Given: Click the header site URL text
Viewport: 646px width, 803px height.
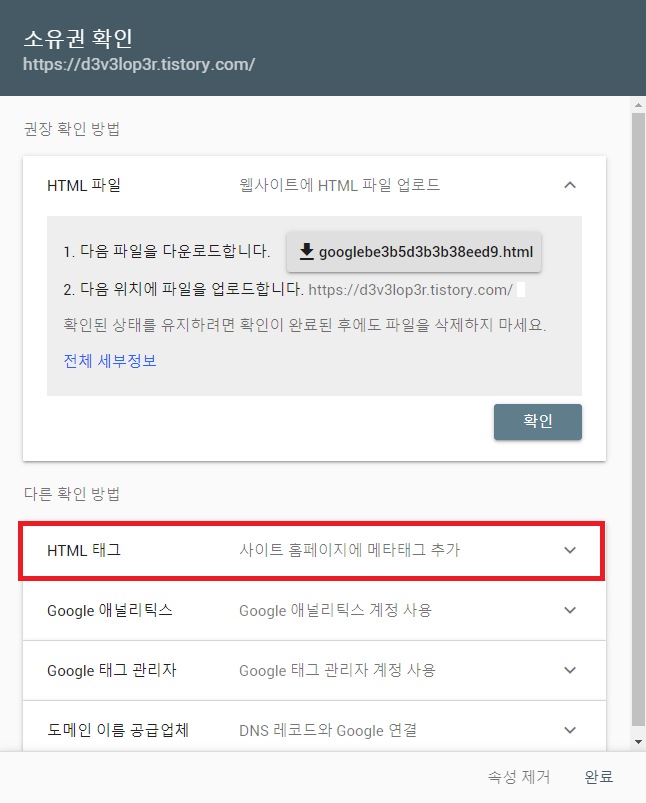Looking at the screenshot, I should 139,65.
